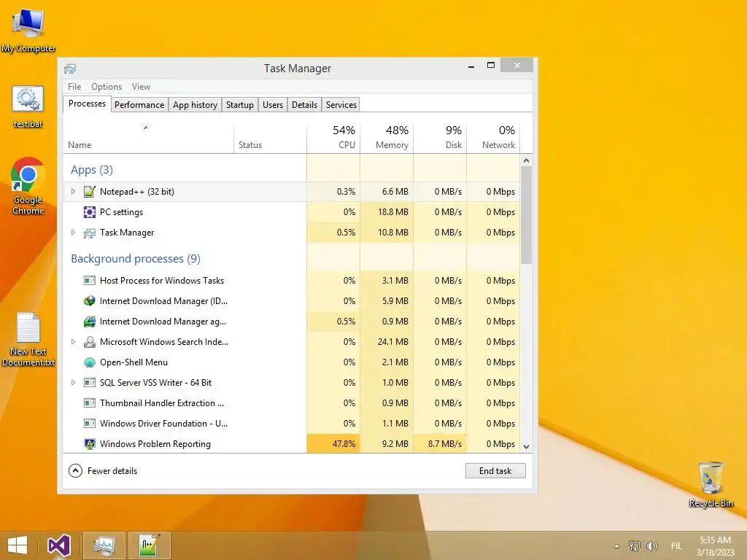Open Visual Studio from the taskbar
Viewport: 747px width, 560px height.
point(59,545)
